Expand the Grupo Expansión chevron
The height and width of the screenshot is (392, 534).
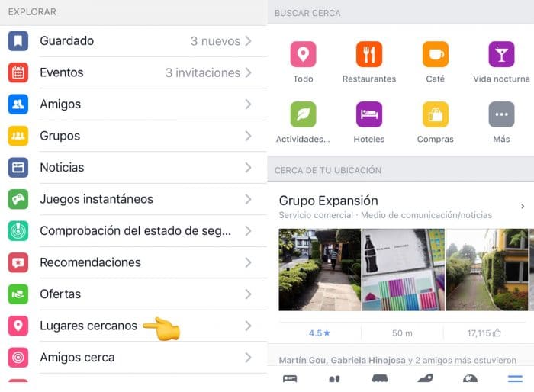[523, 207]
